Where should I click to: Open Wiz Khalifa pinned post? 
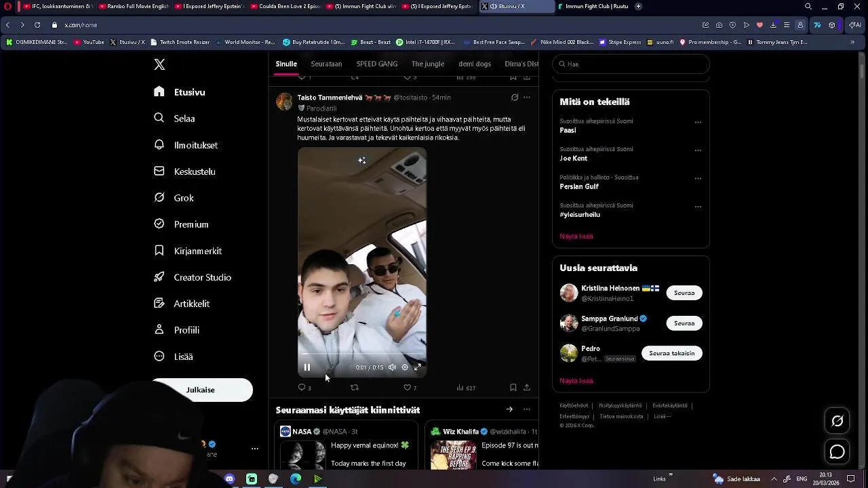[483, 445]
